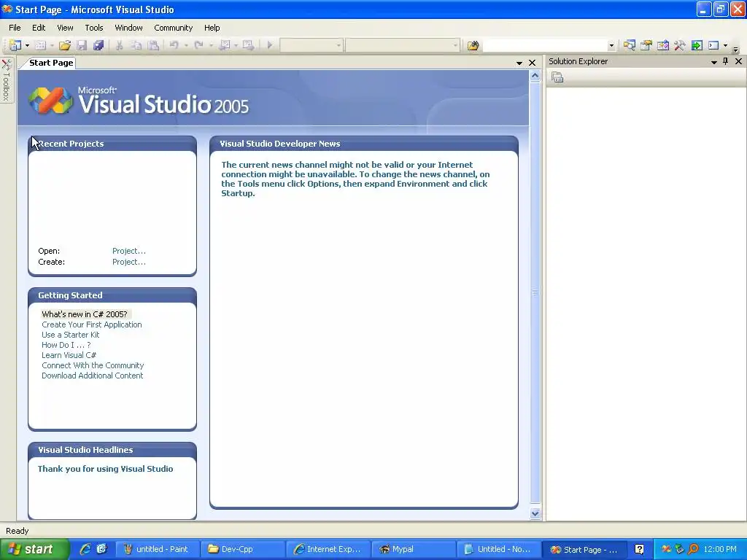Click the Navigate Forward icon
Image resolution: width=747 pixels, height=560 pixels.
[x=248, y=45]
